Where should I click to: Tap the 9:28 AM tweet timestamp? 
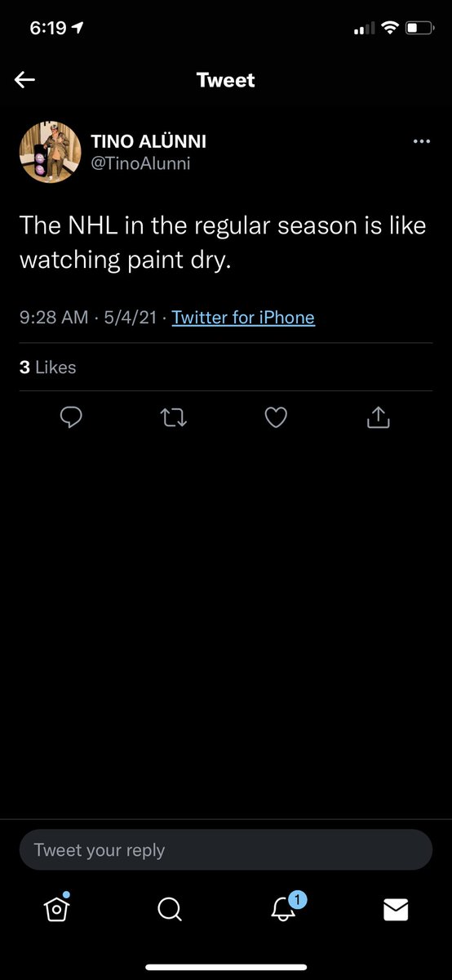pyautogui.click(x=54, y=318)
